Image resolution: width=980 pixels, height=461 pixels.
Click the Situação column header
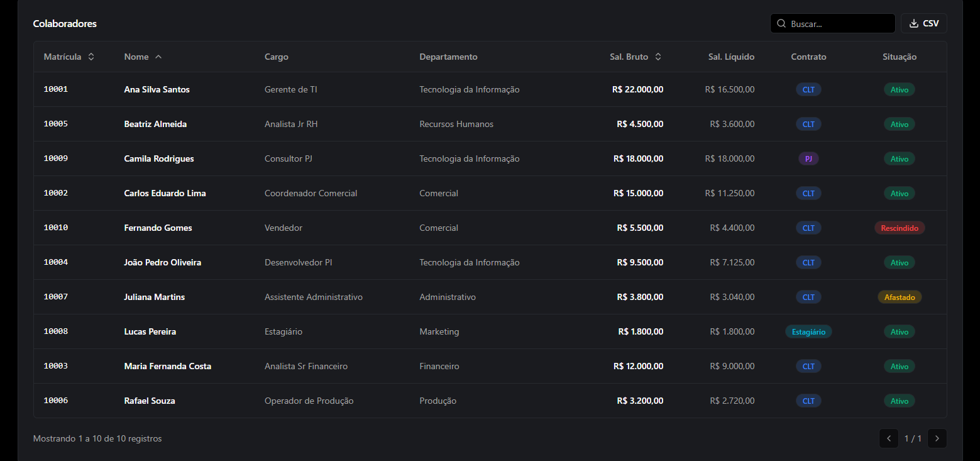pyautogui.click(x=900, y=57)
